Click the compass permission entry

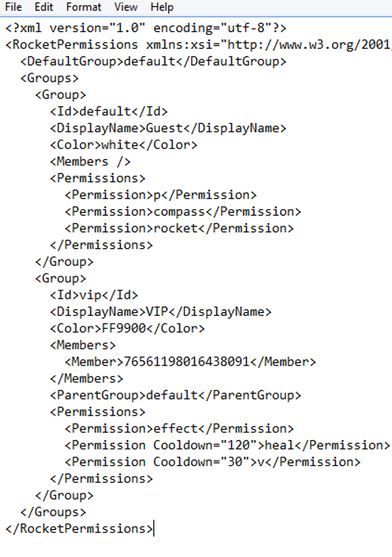click(183, 211)
